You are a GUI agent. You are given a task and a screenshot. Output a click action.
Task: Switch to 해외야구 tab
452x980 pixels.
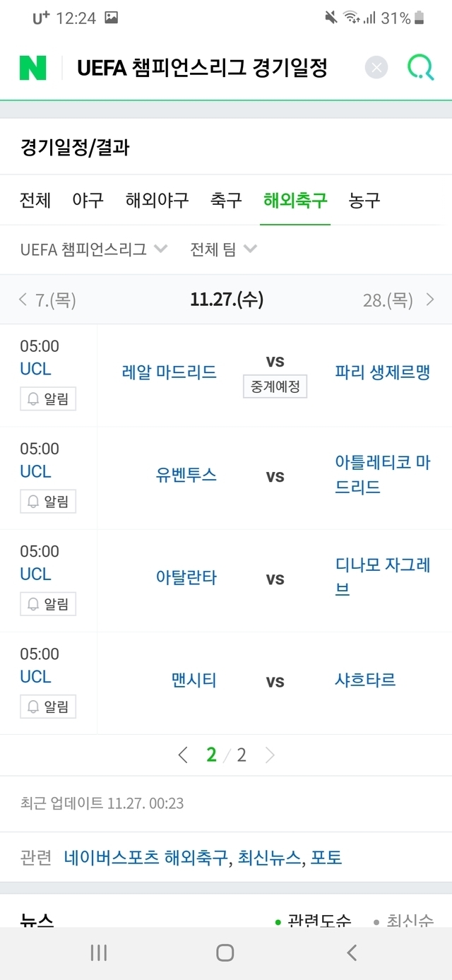(x=157, y=200)
